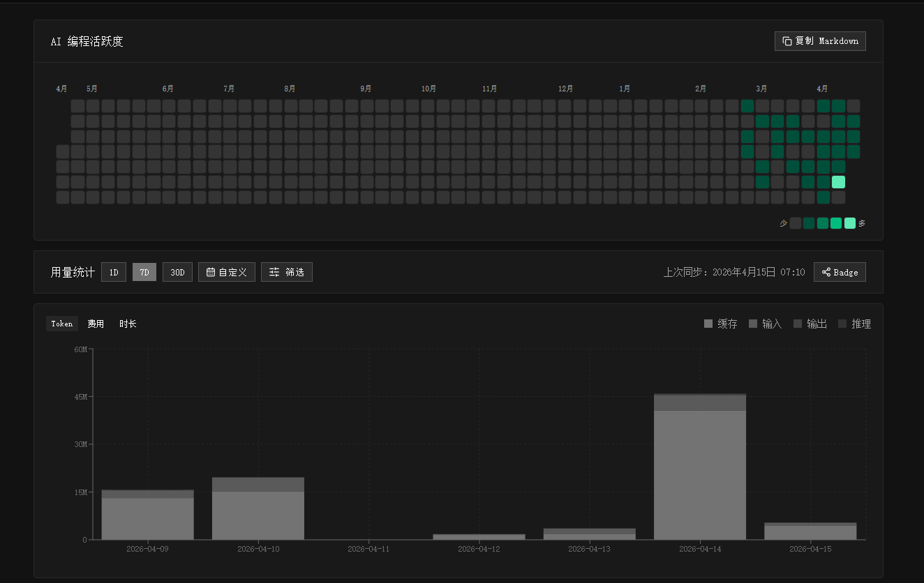Click the 用量统计 heading
This screenshot has width=924, height=583.
tap(73, 272)
